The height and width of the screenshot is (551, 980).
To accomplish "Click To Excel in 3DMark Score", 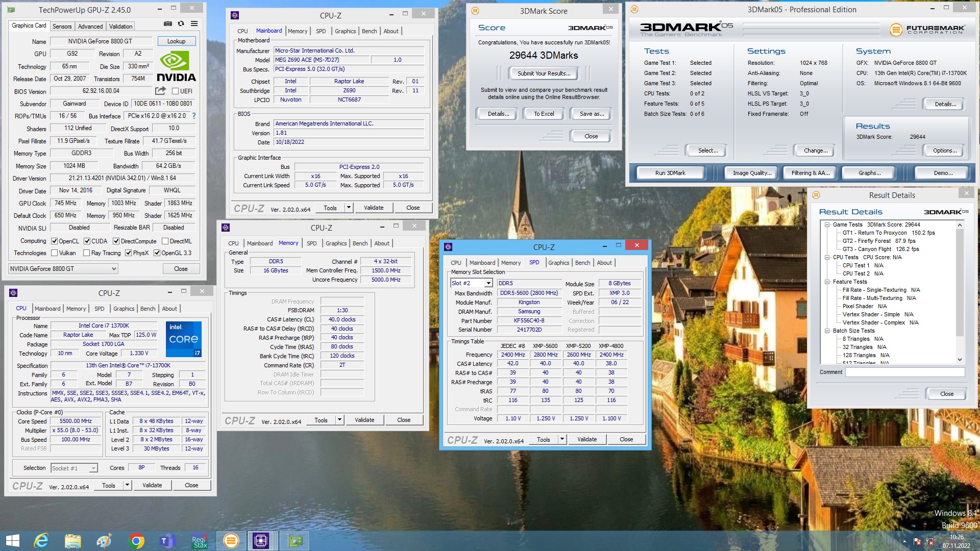I will click(x=544, y=114).
